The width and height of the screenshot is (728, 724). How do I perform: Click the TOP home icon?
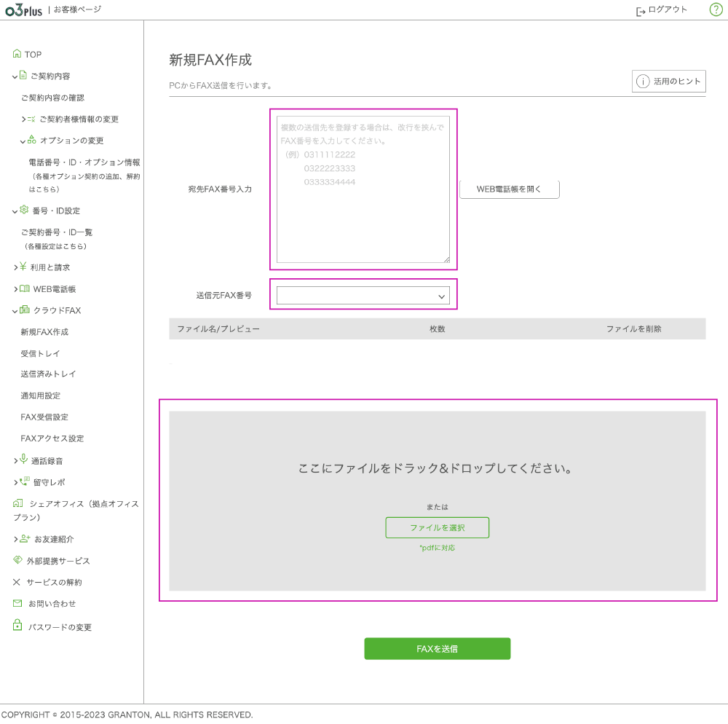point(17,53)
